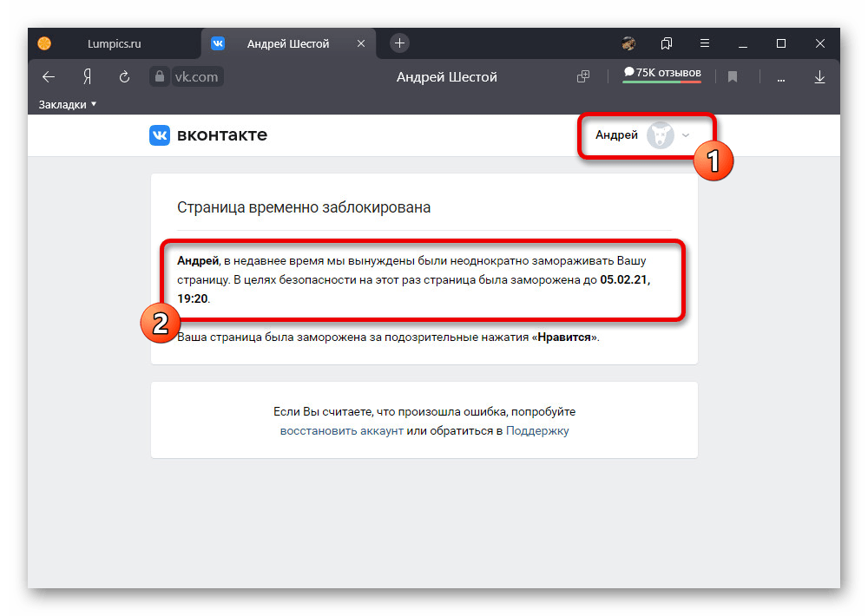Open the Поддержку support link
868x616 pixels.
[537, 430]
